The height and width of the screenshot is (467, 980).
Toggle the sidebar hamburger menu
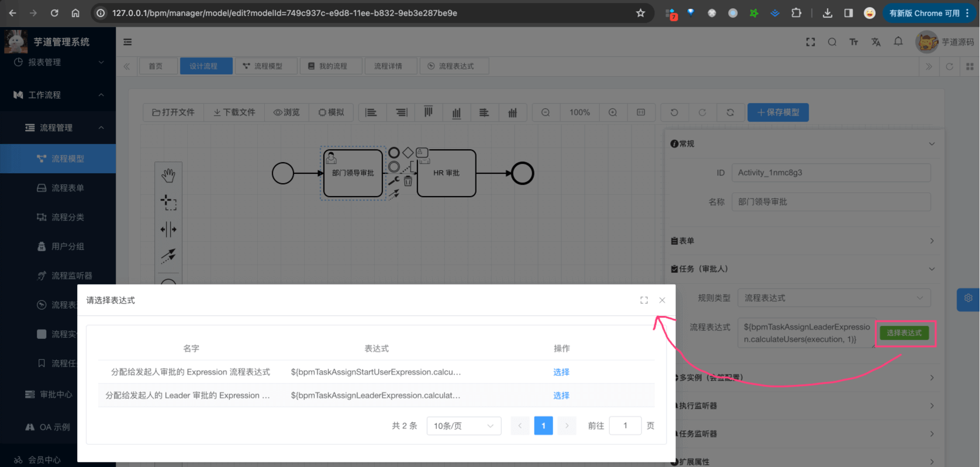coord(127,42)
